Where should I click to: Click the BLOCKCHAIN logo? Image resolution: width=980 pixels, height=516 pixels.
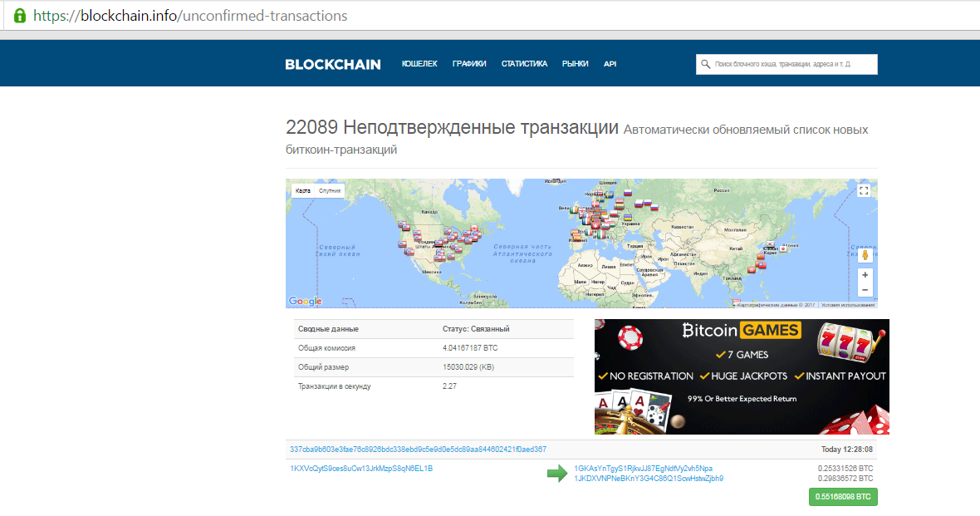pyautogui.click(x=332, y=65)
